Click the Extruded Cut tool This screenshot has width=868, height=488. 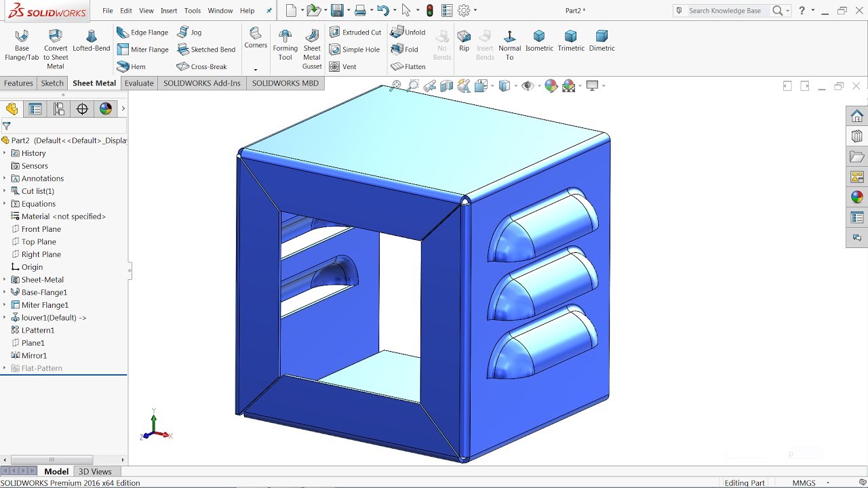pyautogui.click(x=355, y=33)
